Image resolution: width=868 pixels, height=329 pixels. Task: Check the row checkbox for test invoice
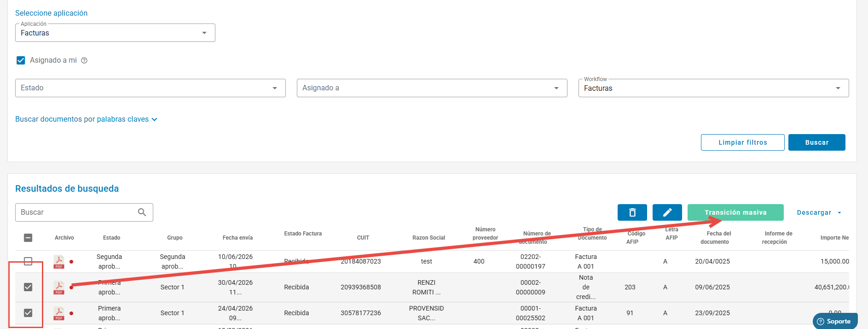click(28, 261)
